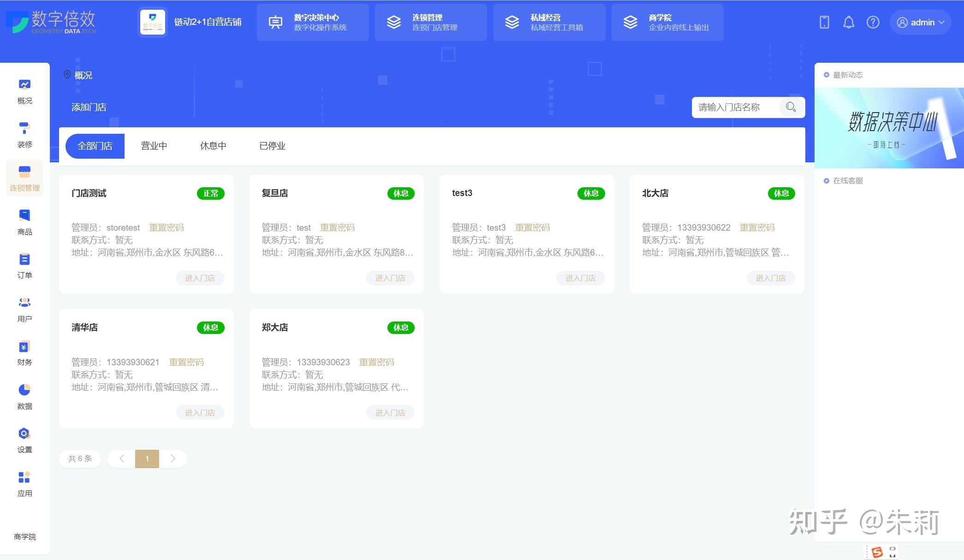The image size is (964, 560).
Task: Focus the 请输入门店名称 search field
Action: click(736, 107)
